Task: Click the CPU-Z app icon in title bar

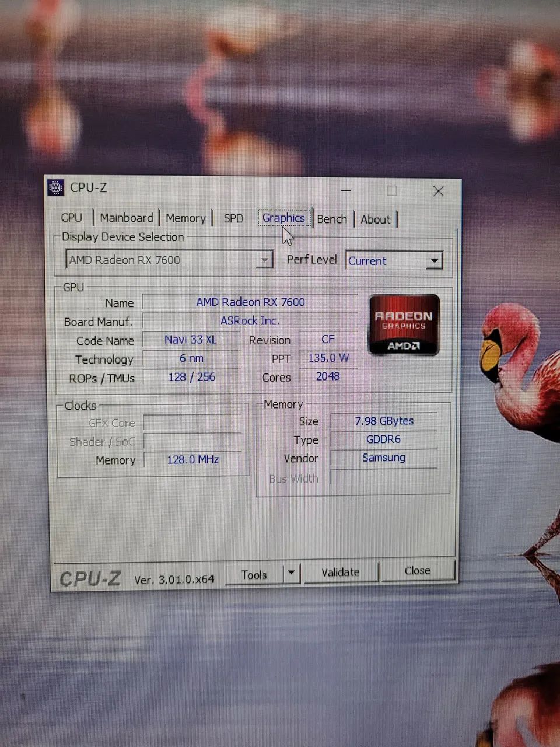Action: tap(55, 187)
